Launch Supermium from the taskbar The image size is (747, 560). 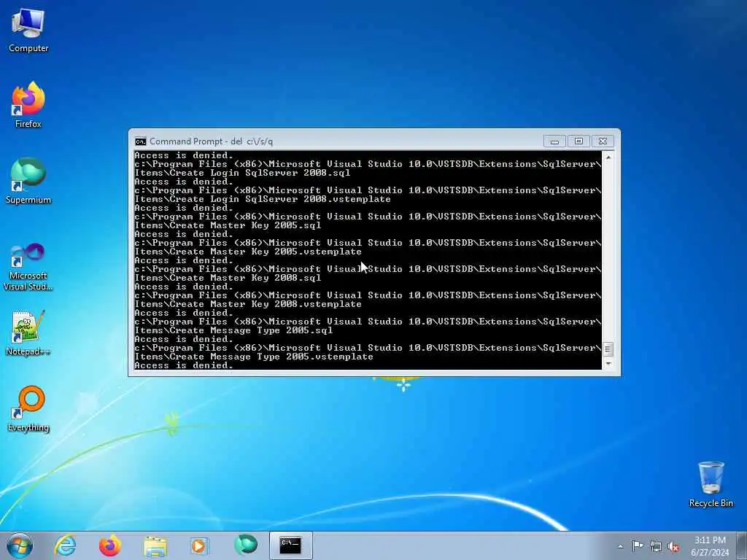(245, 545)
